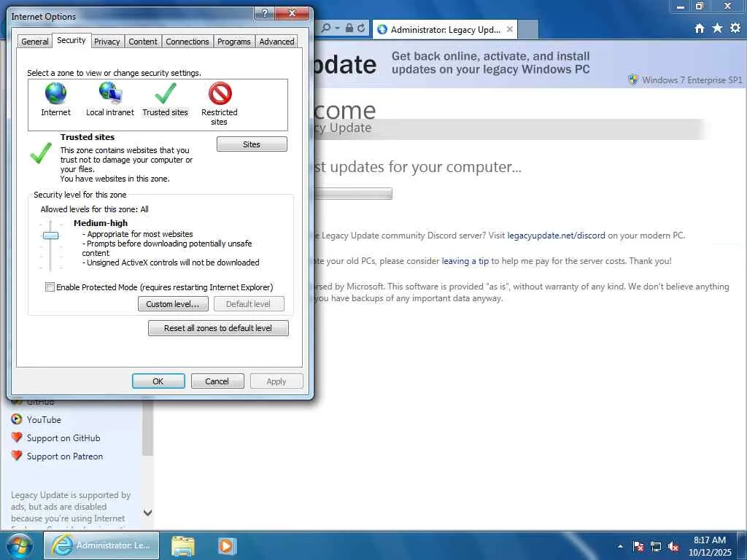Click the taskbar clock showing 8:17 AM

click(x=709, y=546)
